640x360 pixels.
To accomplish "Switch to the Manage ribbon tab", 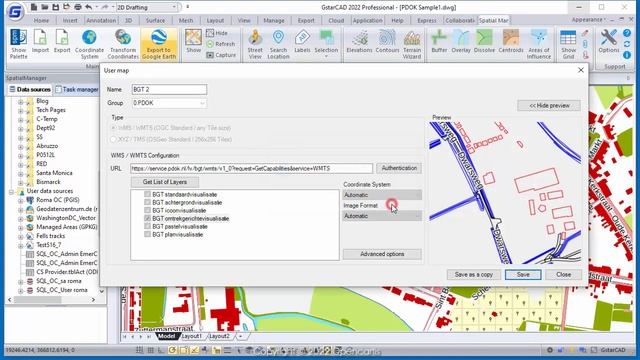I will coord(274,20).
